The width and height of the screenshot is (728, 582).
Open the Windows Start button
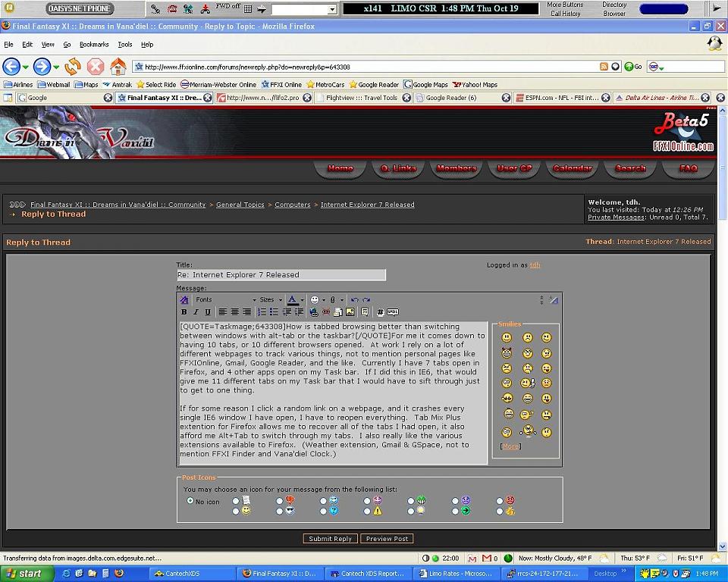[27, 573]
